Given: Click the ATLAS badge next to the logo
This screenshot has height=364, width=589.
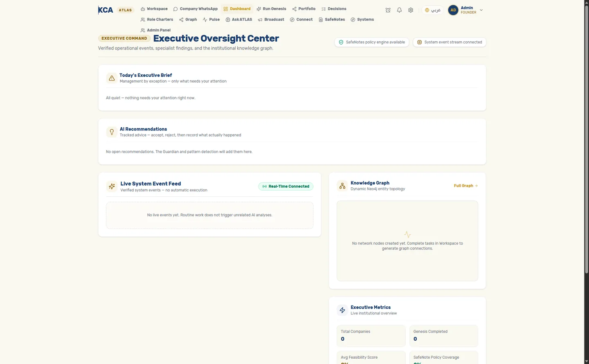Looking at the screenshot, I should (125, 10).
